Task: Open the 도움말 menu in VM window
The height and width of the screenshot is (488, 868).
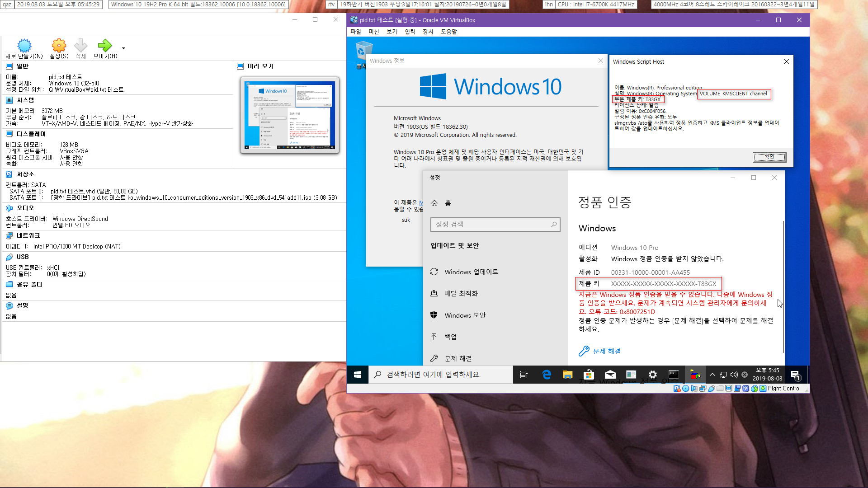Action: (x=449, y=32)
